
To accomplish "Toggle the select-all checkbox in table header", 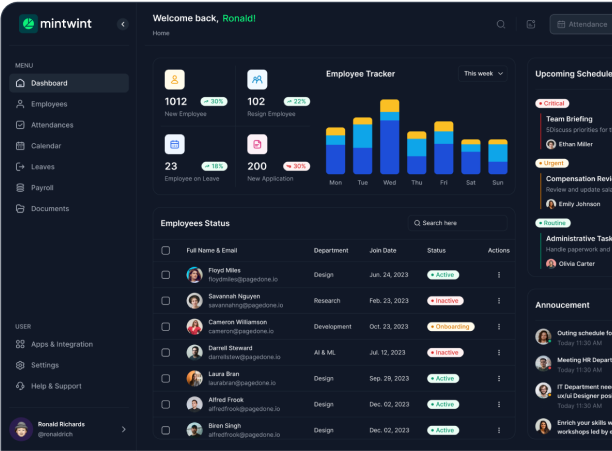I will pos(165,250).
